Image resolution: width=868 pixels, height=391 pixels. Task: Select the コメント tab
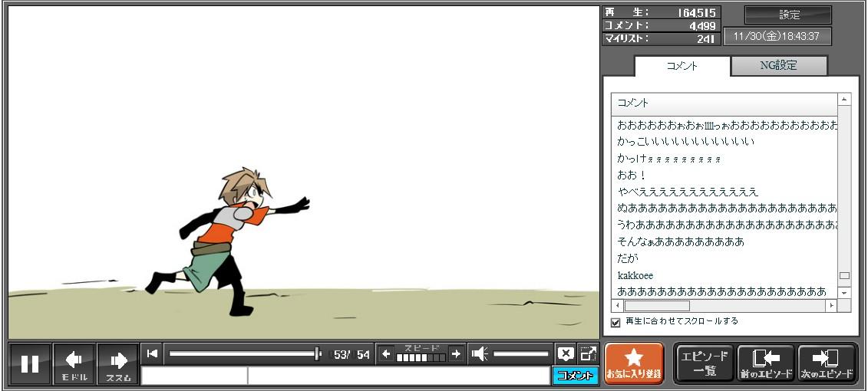coord(682,66)
